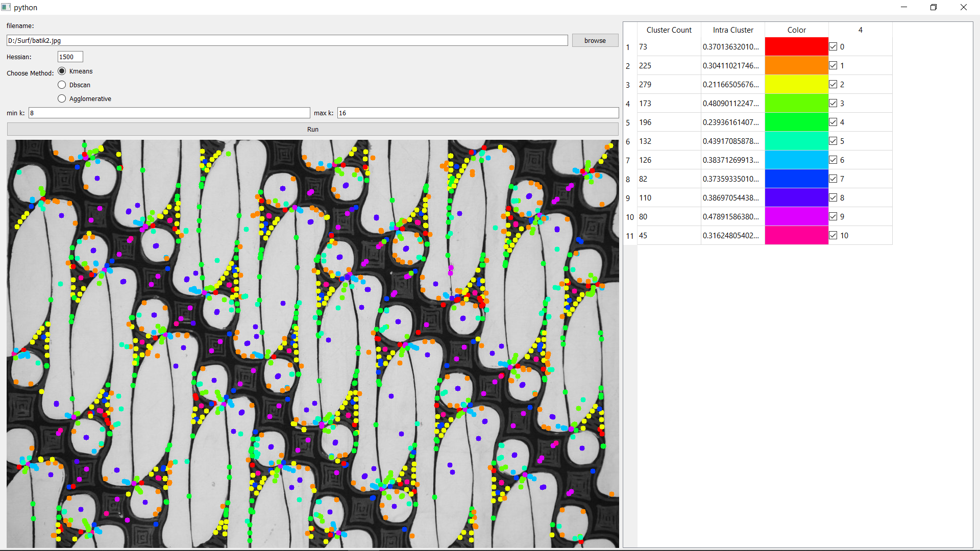
Task: Choose the Dbscan clustering method
Action: [x=62, y=85]
